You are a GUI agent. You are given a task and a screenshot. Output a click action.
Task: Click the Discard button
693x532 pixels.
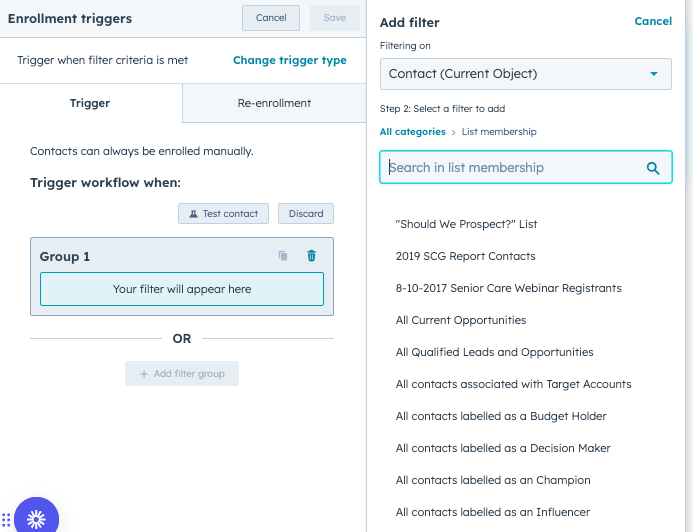coord(306,213)
